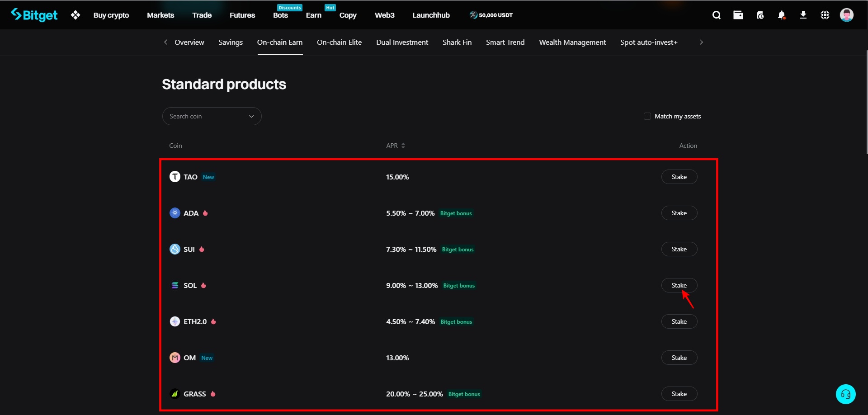Open the Buy crypto menu

pyautogui.click(x=111, y=15)
